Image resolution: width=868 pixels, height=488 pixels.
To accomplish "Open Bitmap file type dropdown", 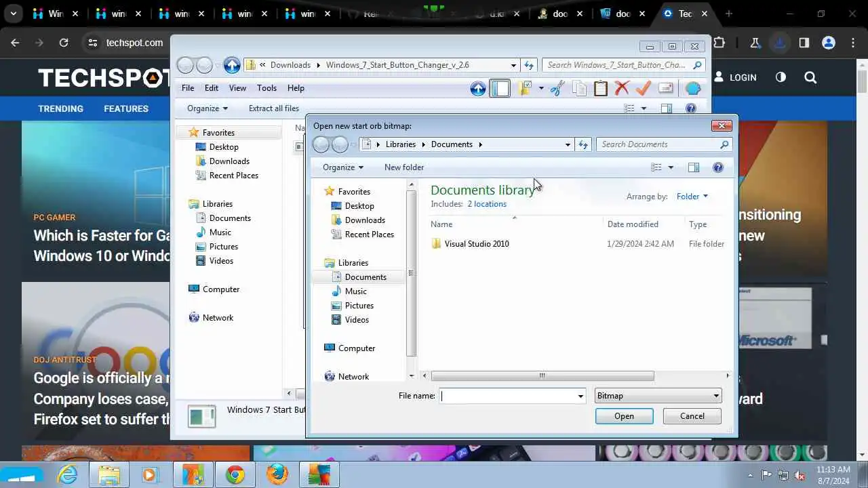I will point(658,396).
